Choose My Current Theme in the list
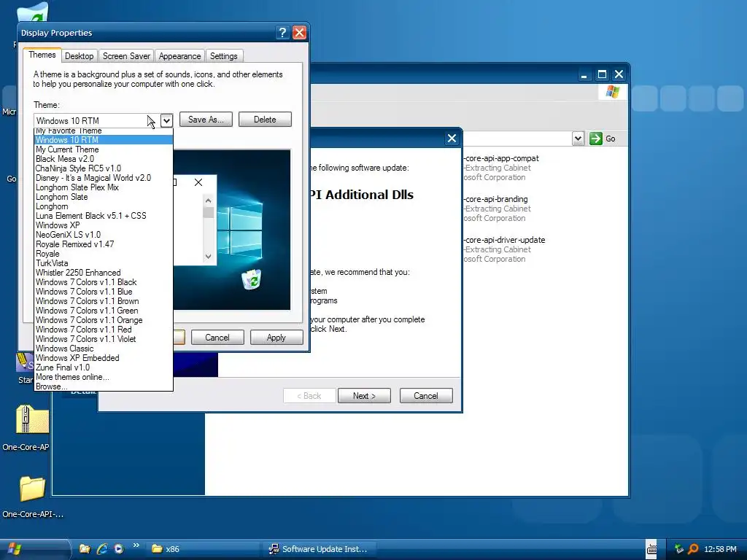The image size is (747, 560). click(104, 149)
